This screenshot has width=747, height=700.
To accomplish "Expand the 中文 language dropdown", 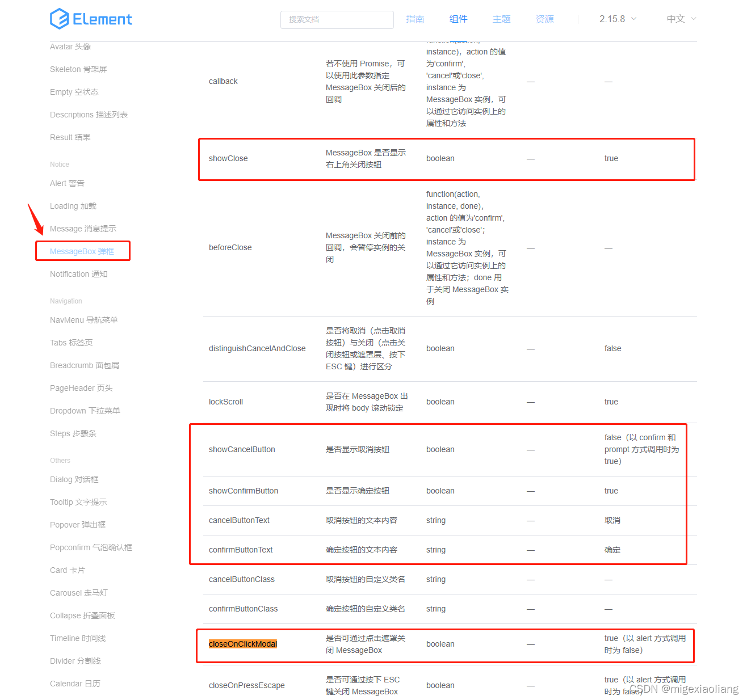I will tap(681, 19).
